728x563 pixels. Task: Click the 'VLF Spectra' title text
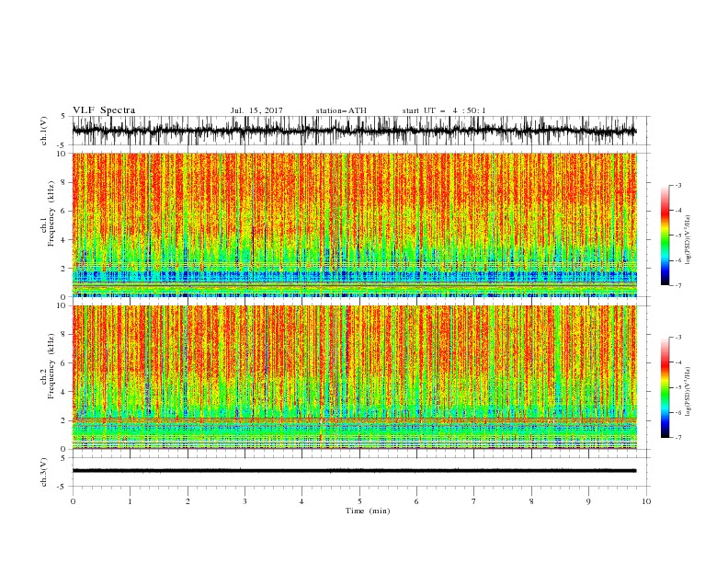point(104,110)
